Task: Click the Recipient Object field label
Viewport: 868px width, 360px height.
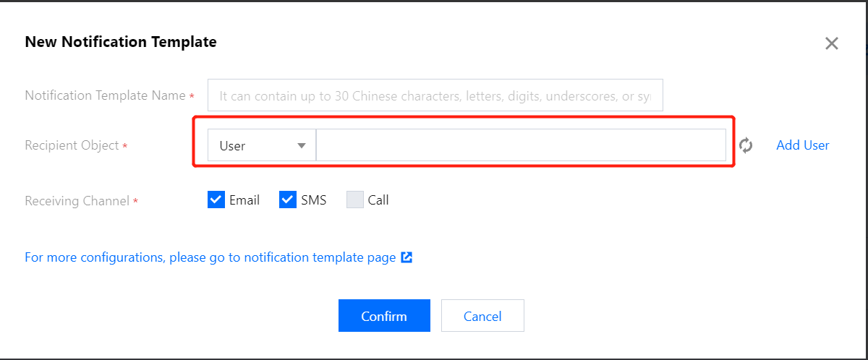Action: (x=72, y=145)
